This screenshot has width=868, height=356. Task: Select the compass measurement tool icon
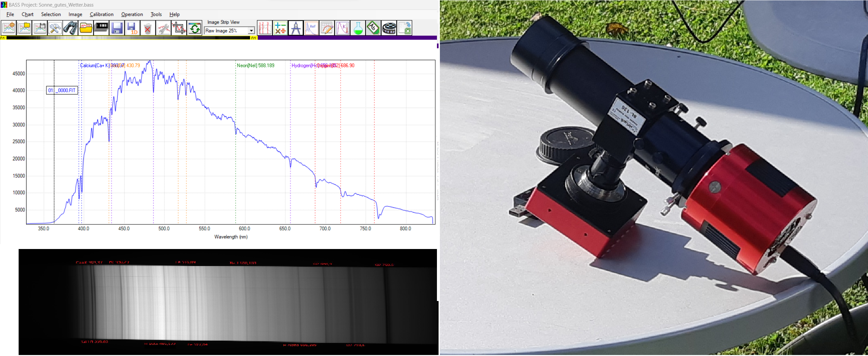(x=296, y=28)
